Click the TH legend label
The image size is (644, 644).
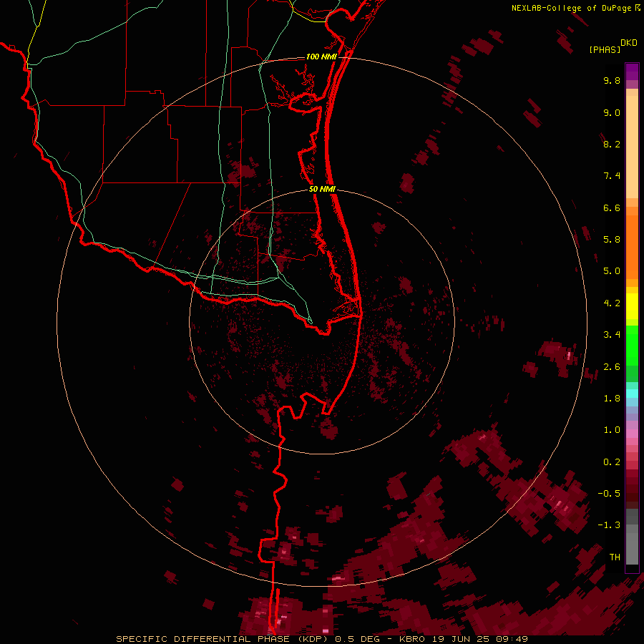(615, 557)
